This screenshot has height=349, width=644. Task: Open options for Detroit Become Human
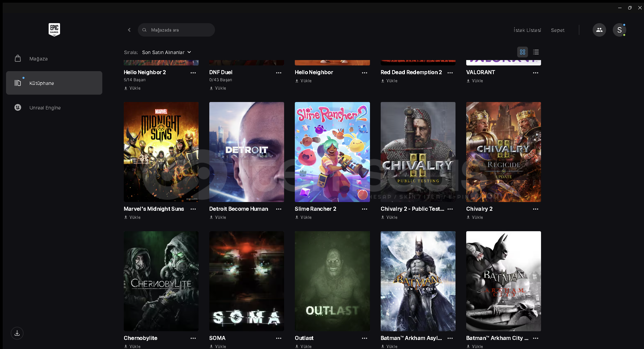click(x=279, y=209)
